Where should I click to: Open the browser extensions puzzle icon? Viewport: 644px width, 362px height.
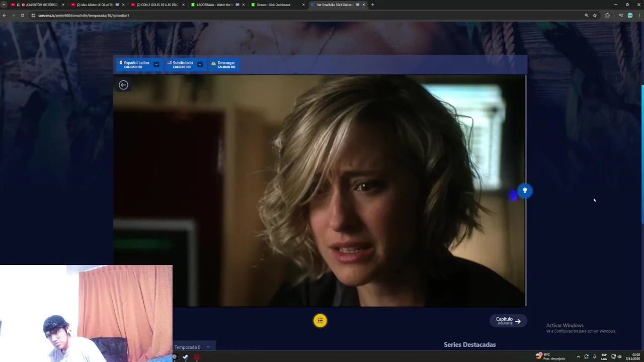pos(607,16)
